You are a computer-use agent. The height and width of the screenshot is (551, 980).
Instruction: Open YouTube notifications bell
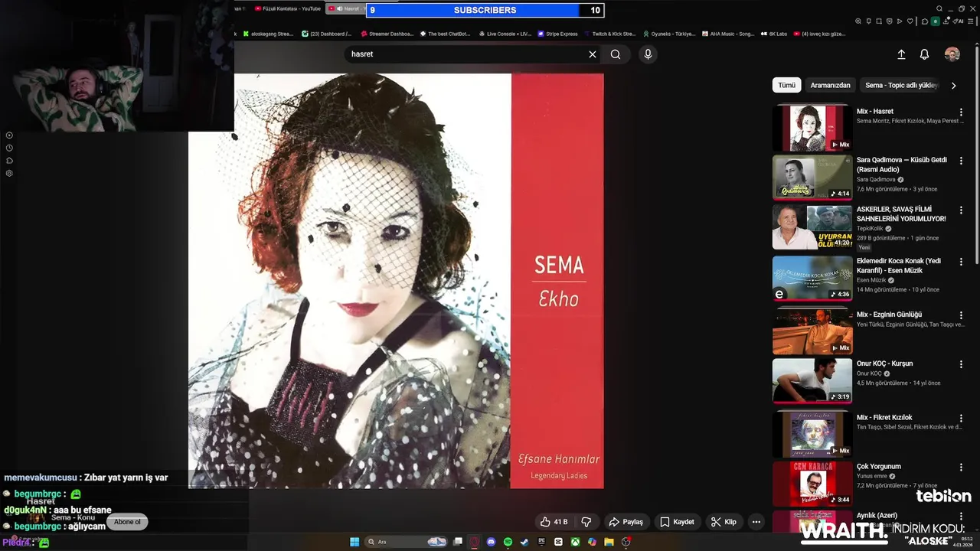pos(924,54)
